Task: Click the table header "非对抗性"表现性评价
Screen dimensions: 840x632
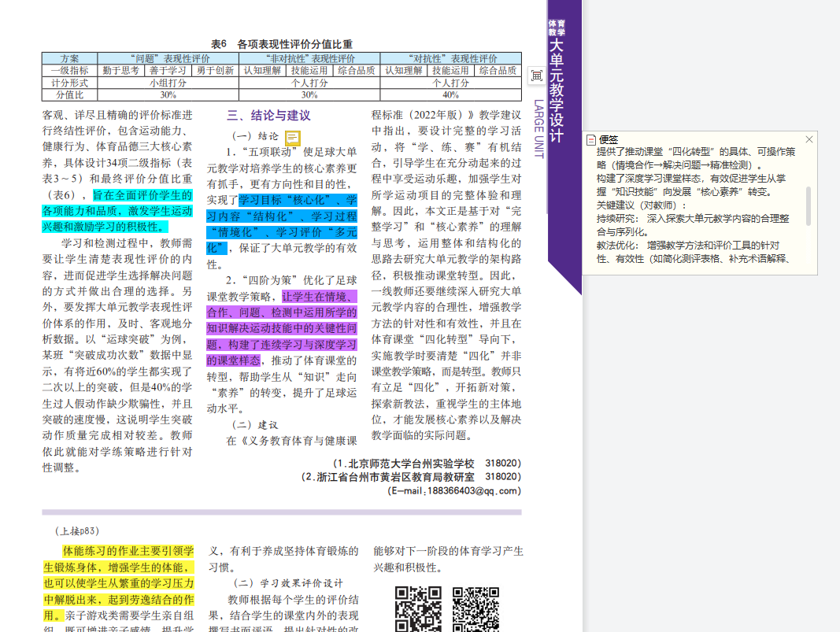Action: 309,58
